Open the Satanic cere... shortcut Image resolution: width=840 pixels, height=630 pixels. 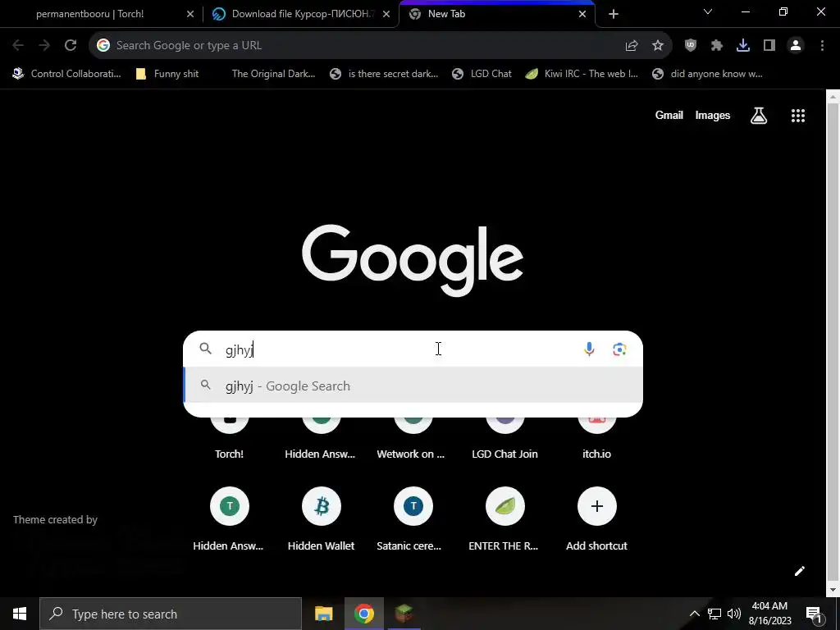413,506
